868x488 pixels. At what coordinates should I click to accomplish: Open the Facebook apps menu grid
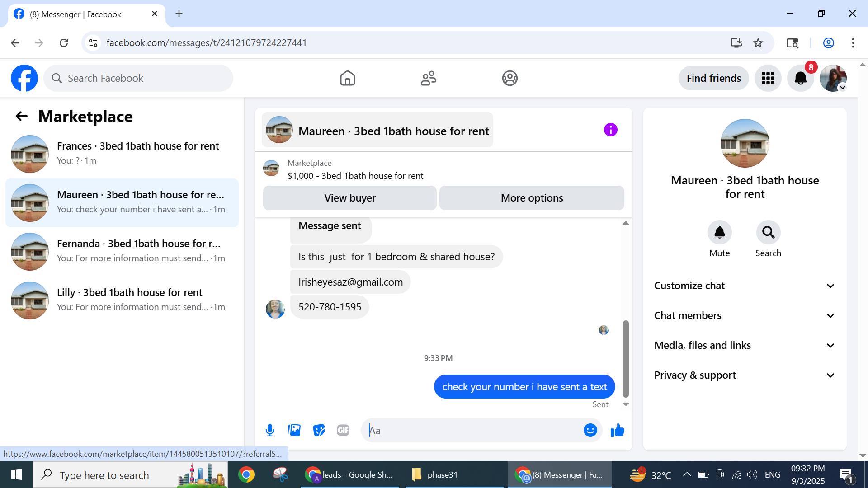click(768, 78)
